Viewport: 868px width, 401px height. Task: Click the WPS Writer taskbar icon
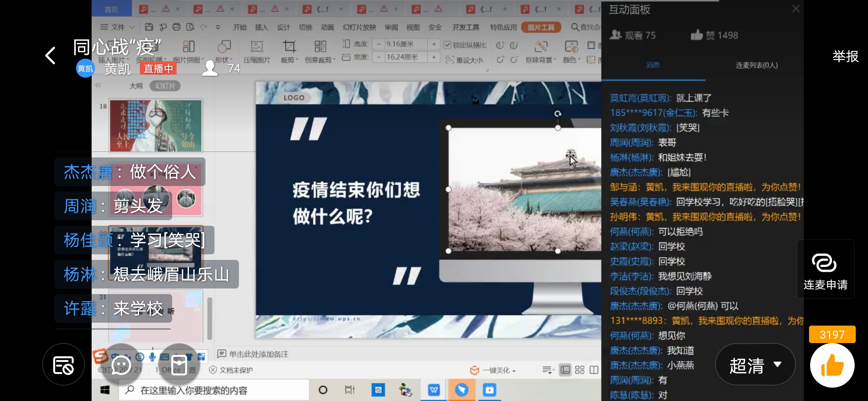pos(434,390)
